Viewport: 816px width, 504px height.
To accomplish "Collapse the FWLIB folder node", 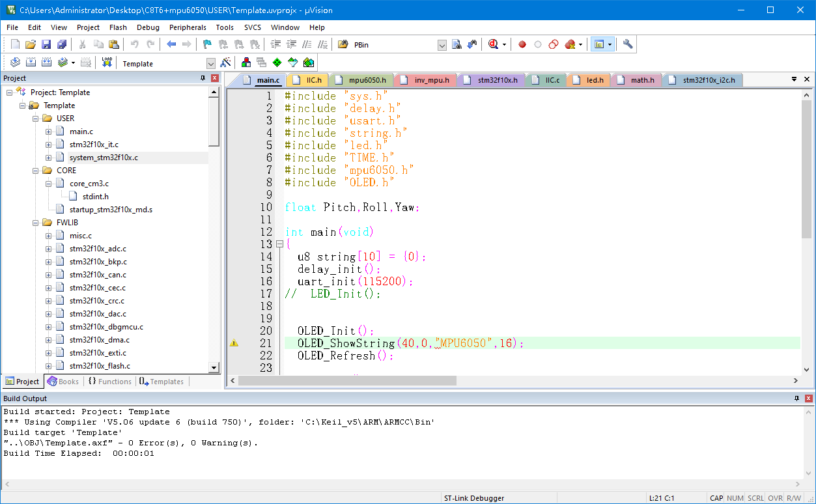I will [35, 223].
